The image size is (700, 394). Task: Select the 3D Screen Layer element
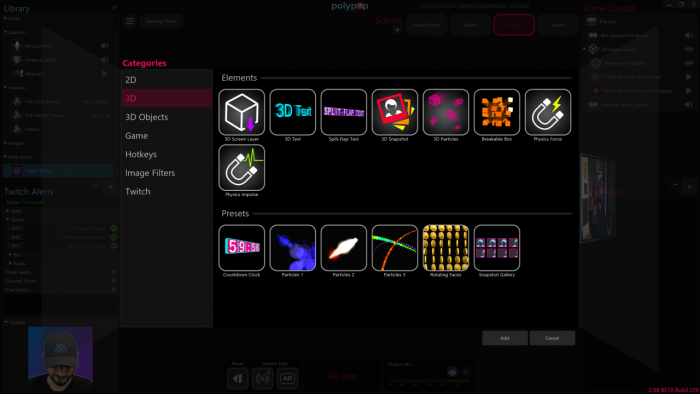pyautogui.click(x=242, y=112)
